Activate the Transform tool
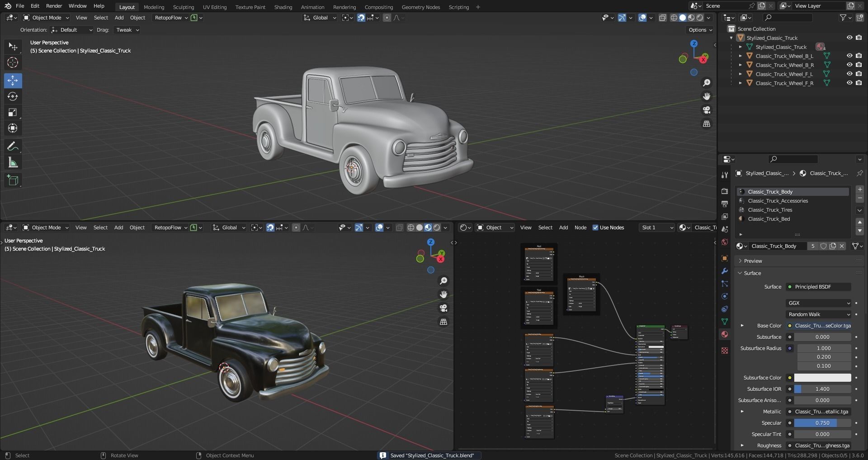The image size is (868, 460). click(13, 128)
